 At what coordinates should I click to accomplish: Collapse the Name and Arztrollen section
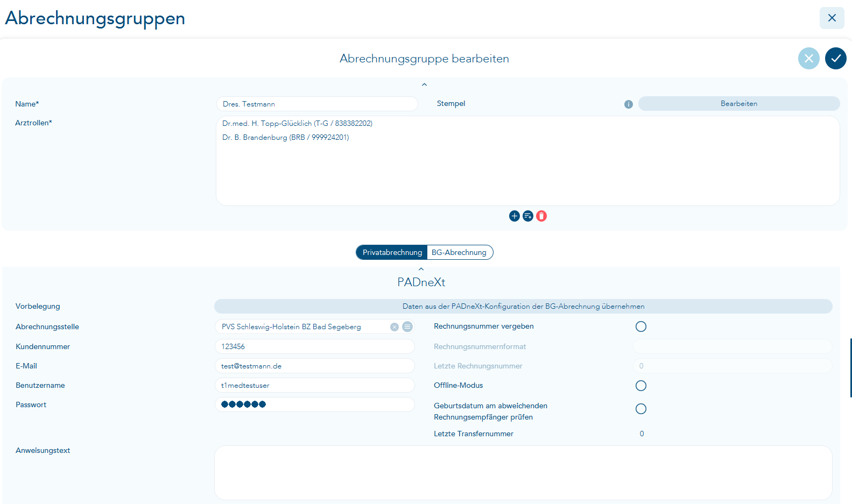click(424, 84)
